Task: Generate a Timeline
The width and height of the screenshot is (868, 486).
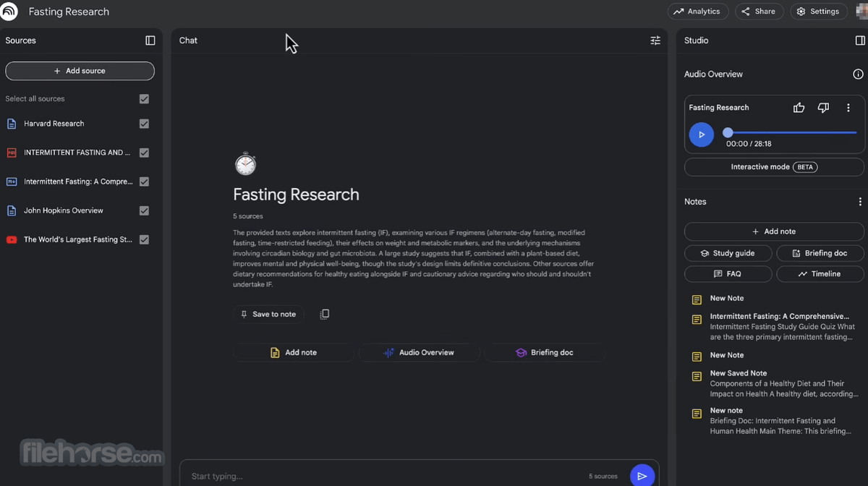Action: [820, 274]
